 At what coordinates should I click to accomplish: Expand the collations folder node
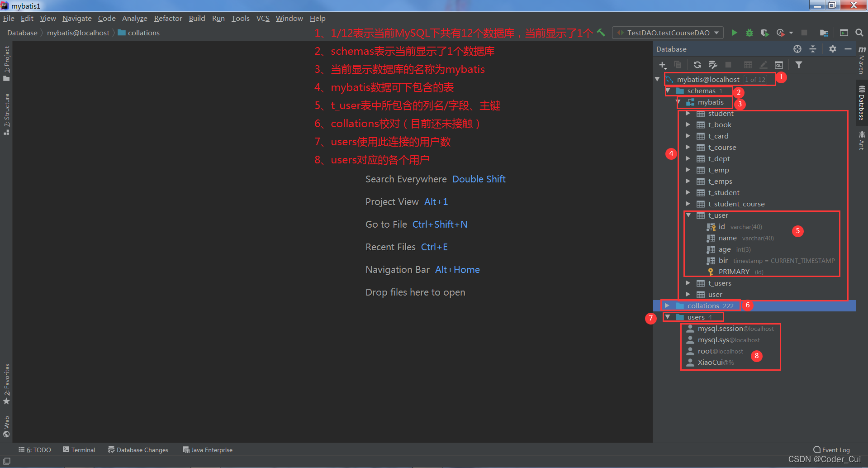click(x=667, y=306)
